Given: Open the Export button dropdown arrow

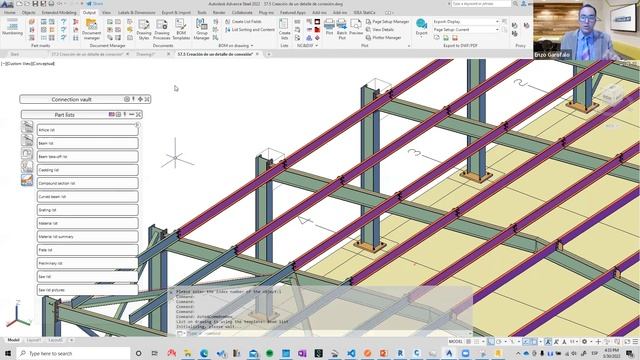Looking at the screenshot, I should 421,37.
